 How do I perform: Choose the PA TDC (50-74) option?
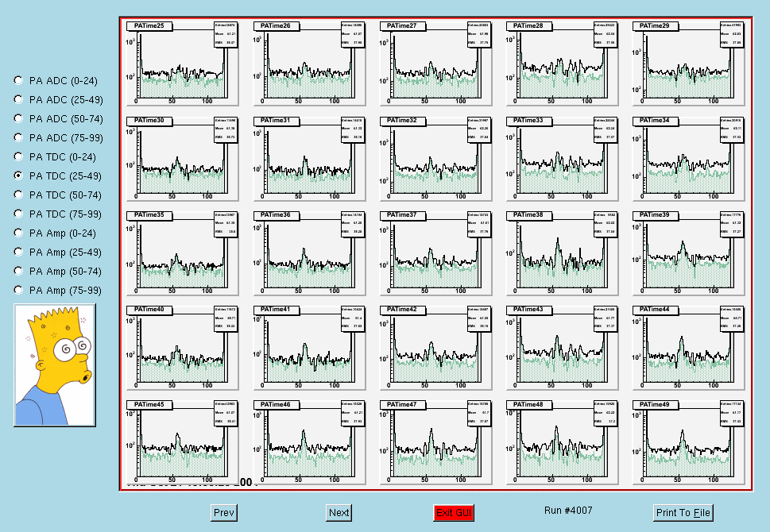pos(18,195)
